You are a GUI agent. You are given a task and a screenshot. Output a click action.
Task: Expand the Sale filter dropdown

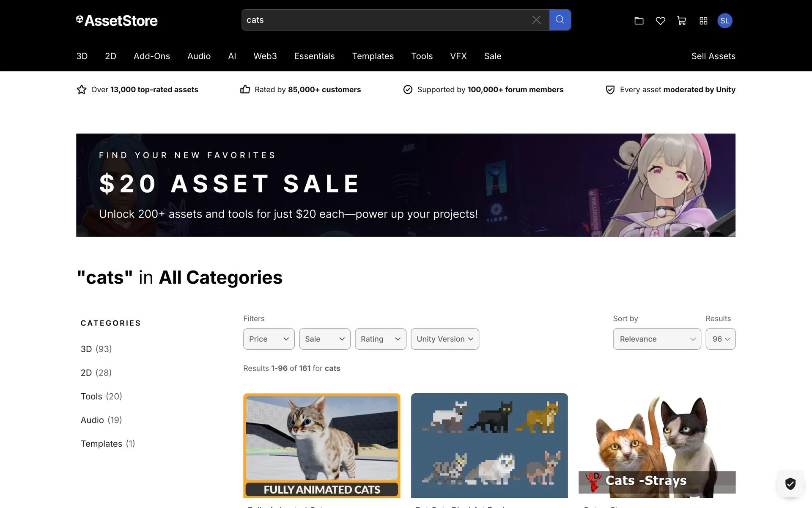point(325,339)
